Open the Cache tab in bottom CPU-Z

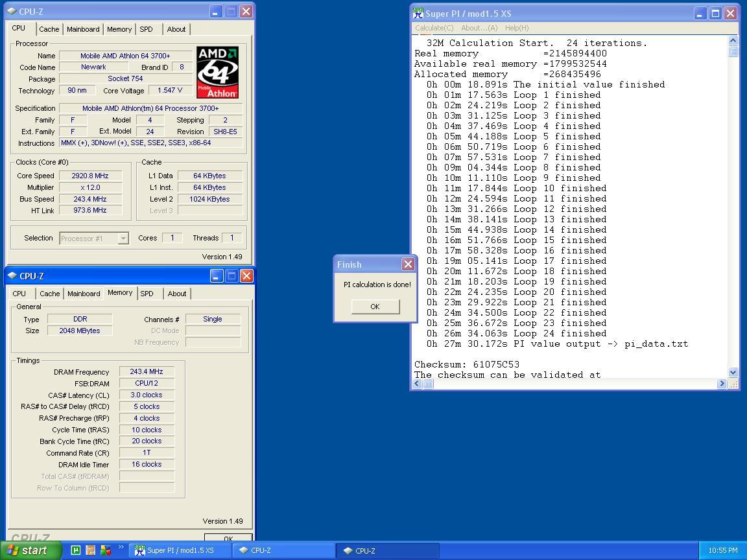coord(49,294)
